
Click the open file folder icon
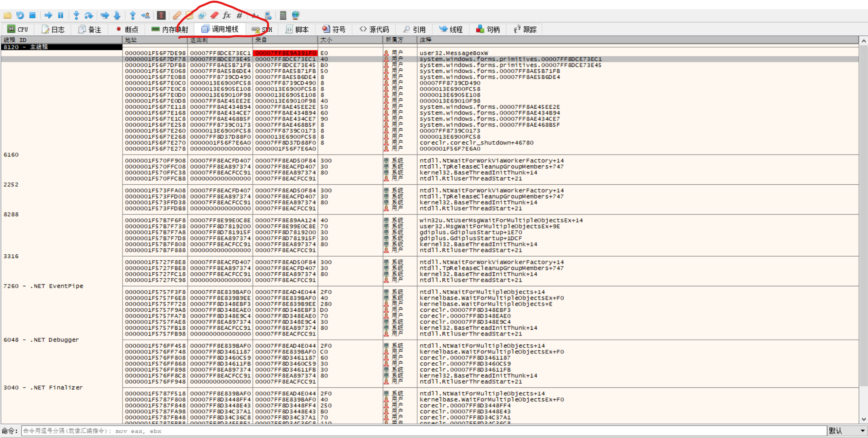click(7, 15)
